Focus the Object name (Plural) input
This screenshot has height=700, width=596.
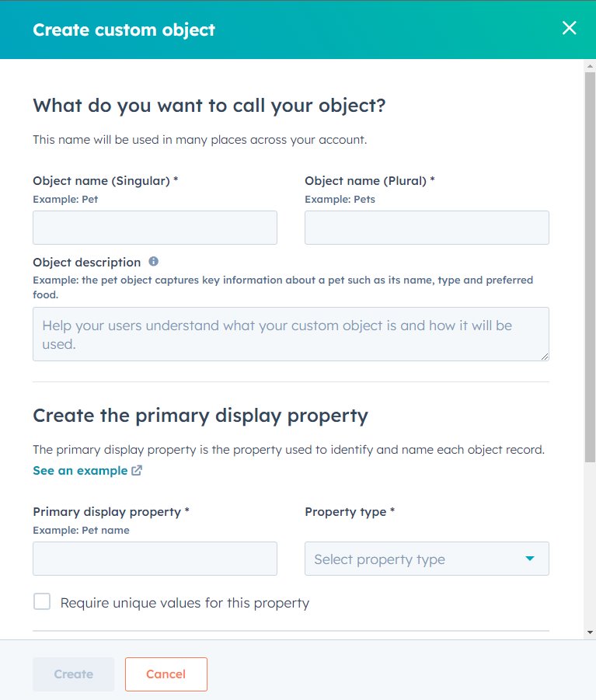click(427, 227)
